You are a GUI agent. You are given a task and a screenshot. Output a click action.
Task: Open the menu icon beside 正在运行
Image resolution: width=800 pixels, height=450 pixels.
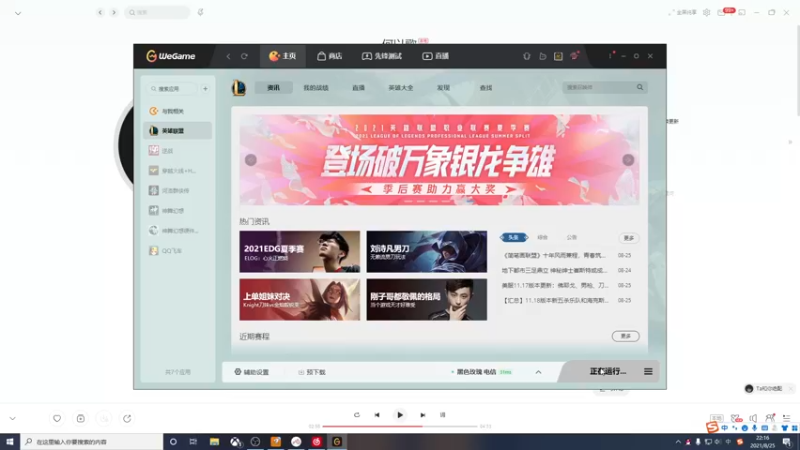(x=648, y=371)
